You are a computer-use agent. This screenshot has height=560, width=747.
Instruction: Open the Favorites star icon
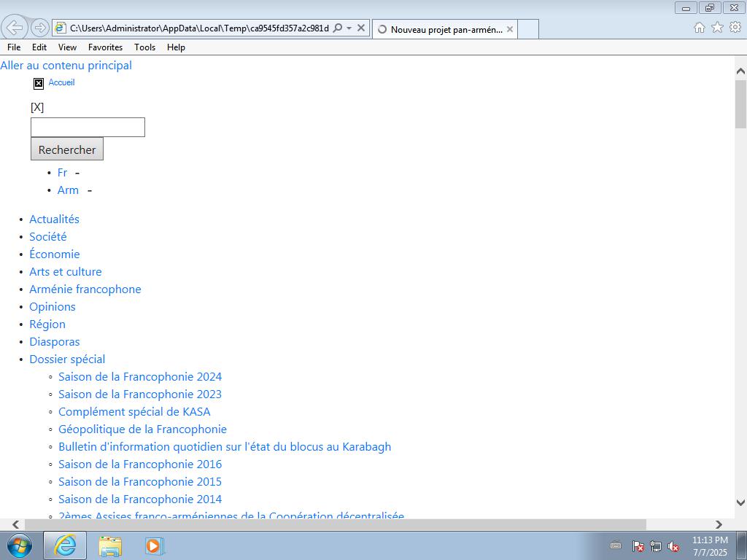717,28
